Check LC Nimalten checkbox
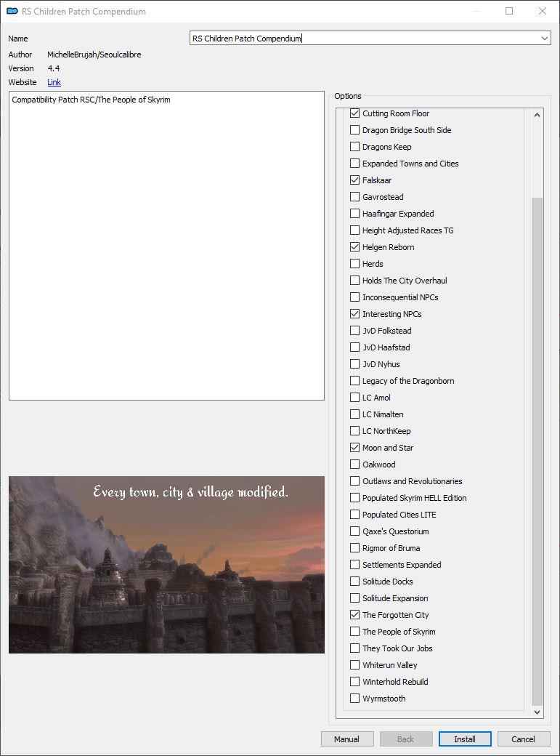Viewport: 560px width, 756px height. 354,414
